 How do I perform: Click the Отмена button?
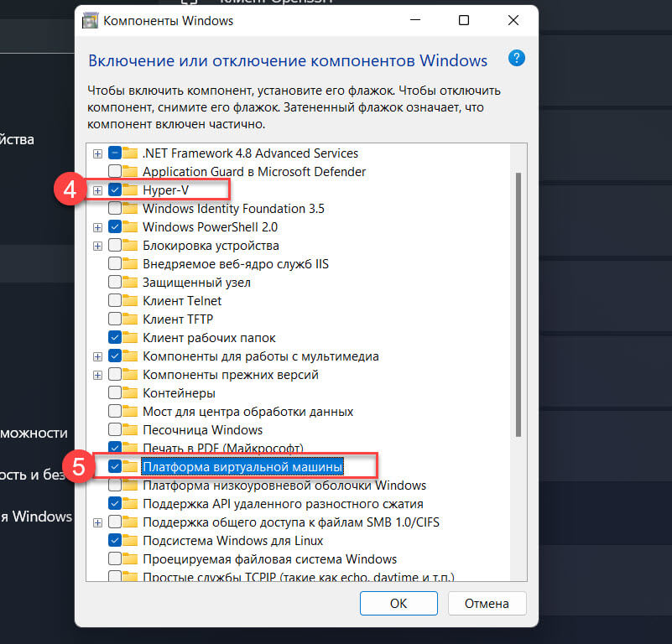click(487, 603)
